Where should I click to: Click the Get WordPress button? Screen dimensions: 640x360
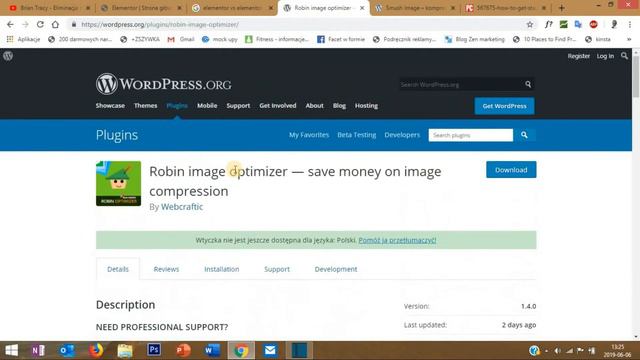tap(504, 106)
